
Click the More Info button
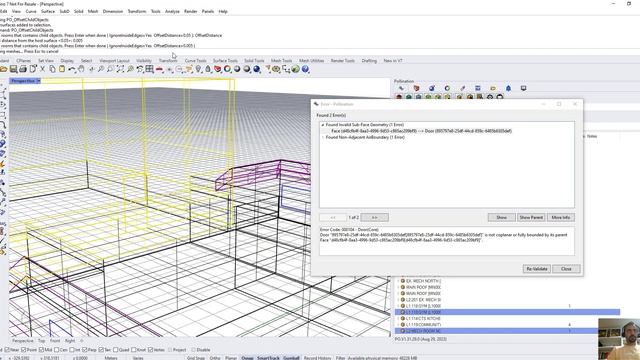(561, 218)
